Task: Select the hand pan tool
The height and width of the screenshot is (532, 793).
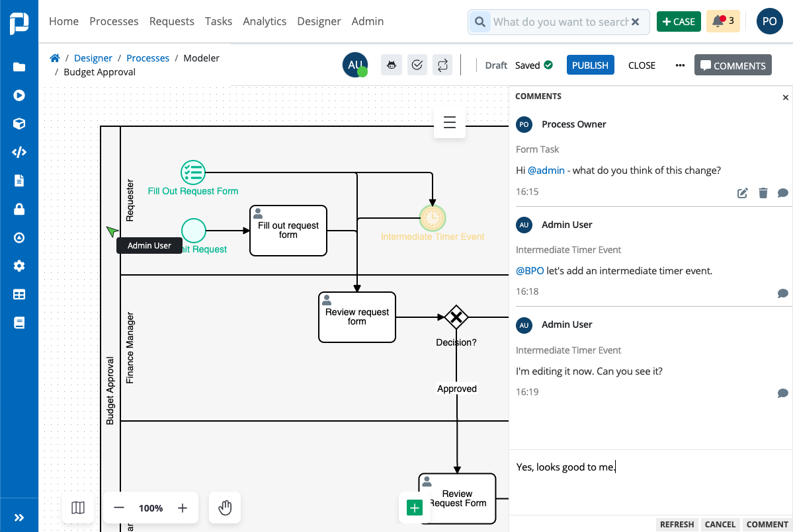Action: coord(225,508)
